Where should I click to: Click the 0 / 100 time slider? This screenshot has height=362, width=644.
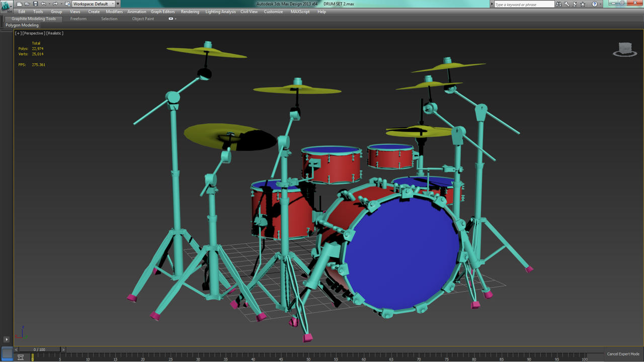[39, 349]
